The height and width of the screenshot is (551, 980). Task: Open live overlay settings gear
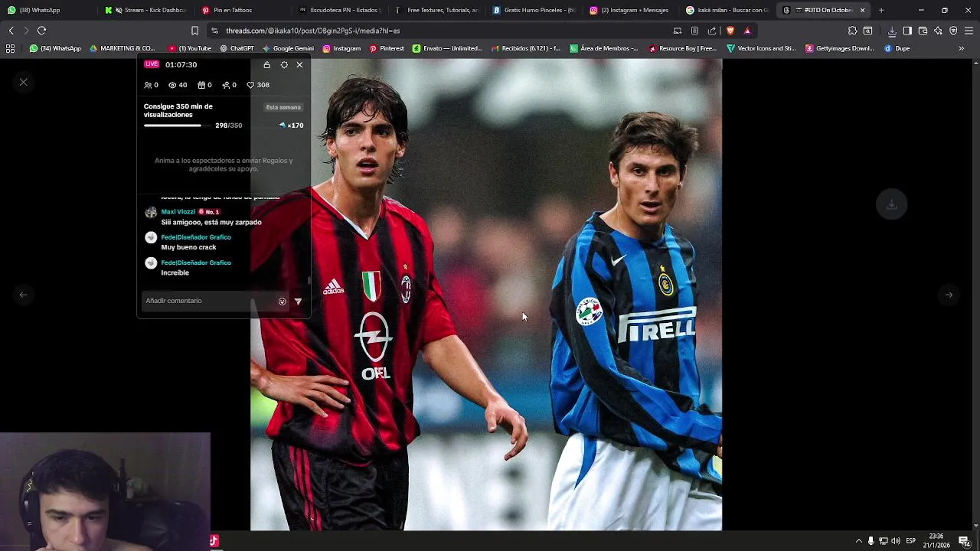(x=284, y=65)
